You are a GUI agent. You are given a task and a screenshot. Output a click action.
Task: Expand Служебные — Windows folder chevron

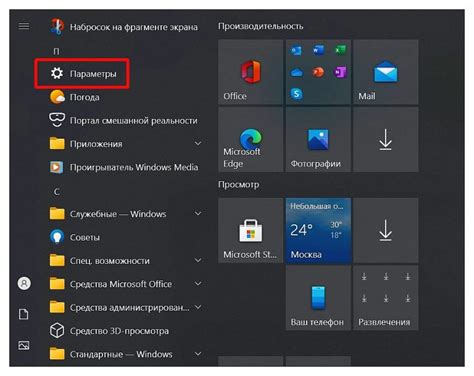[198, 213]
